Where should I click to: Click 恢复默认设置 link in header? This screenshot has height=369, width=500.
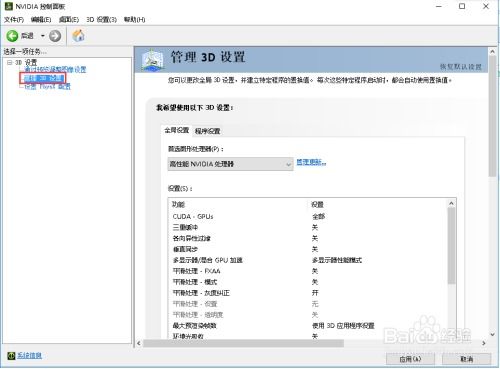(461, 67)
